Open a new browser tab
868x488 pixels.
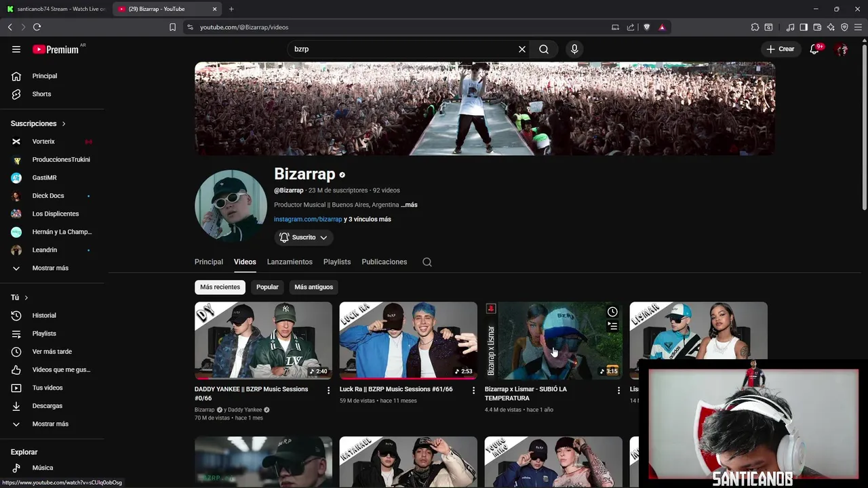(x=231, y=9)
